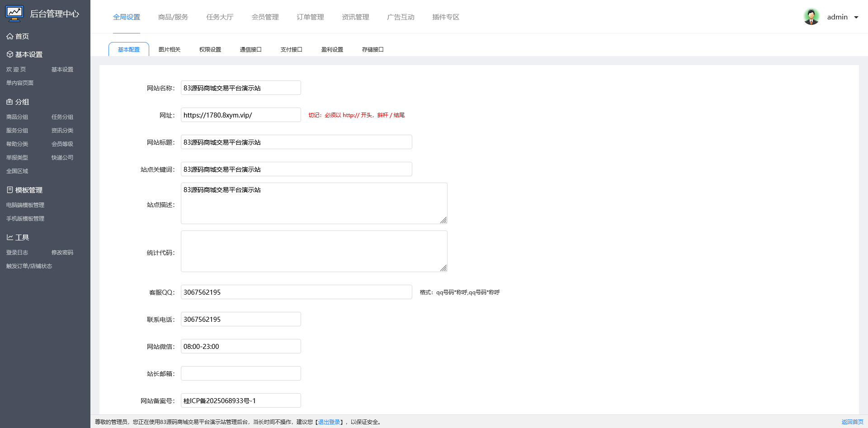
Task: Open 服务分组 in the sidebar
Action: tap(17, 131)
